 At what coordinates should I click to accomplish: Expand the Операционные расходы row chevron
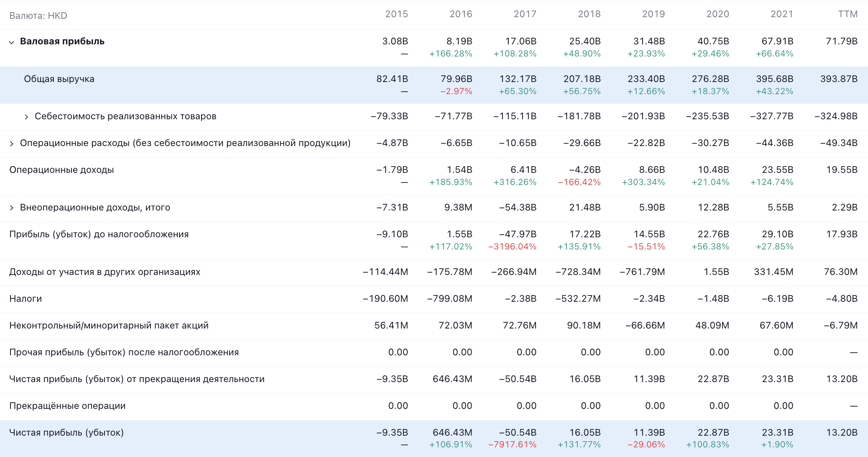pyautogui.click(x=12, y=144)
